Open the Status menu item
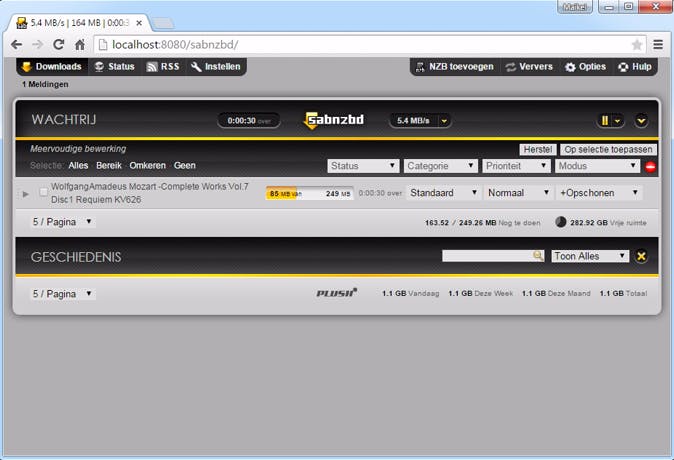The width and height of the screenshot is (674, 460). coord(114,67)
